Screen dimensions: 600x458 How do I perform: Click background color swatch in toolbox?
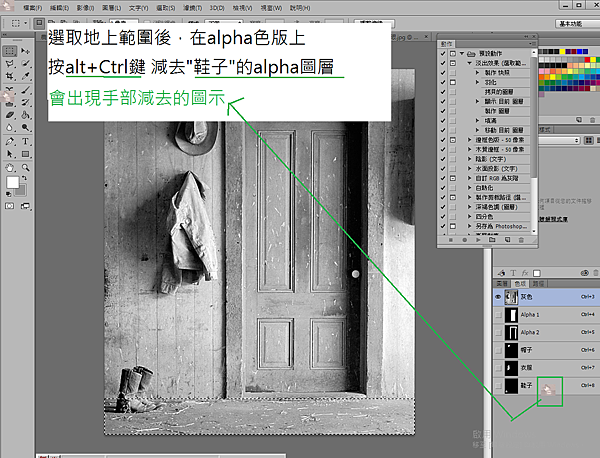coord(21,191)
